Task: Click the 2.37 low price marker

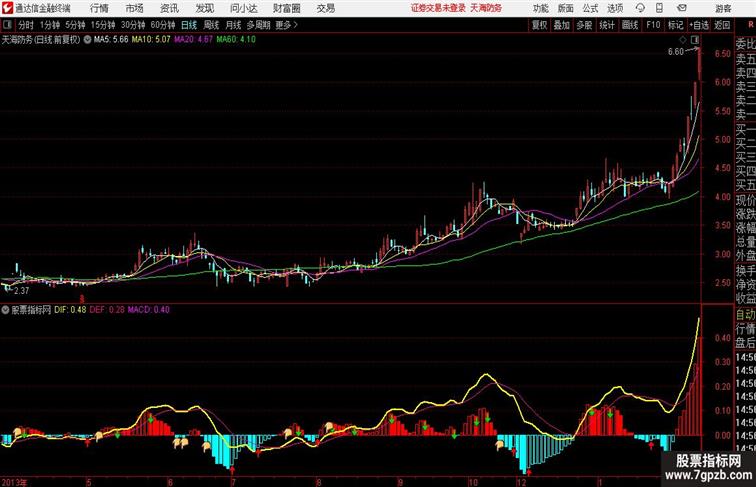Action: click(x=22, y=291)
